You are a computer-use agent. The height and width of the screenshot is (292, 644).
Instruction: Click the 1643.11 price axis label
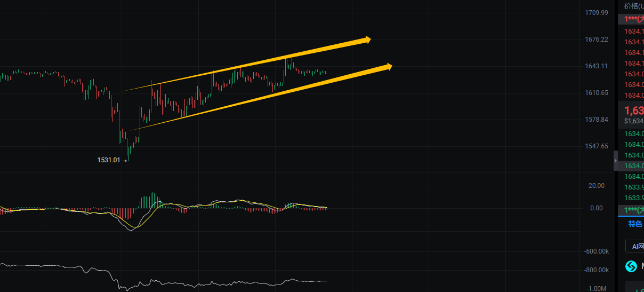point(597,66)
